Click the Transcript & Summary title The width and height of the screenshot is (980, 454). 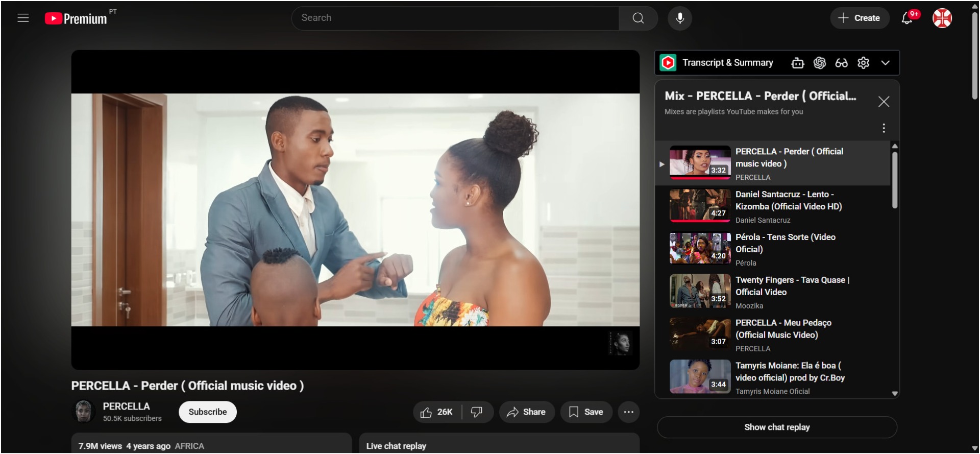point(728,63)
